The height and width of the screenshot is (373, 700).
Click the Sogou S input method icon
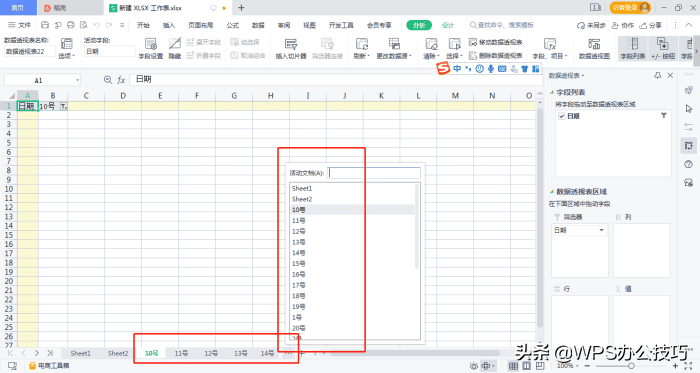point(443,68)
